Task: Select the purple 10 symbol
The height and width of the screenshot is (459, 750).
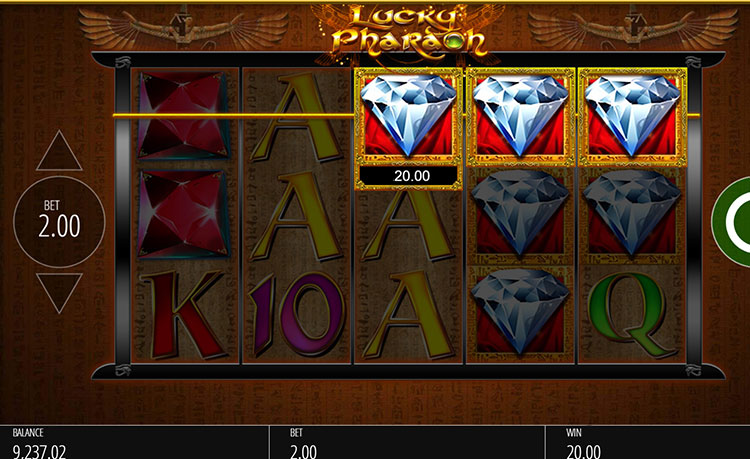Action: 297,314
